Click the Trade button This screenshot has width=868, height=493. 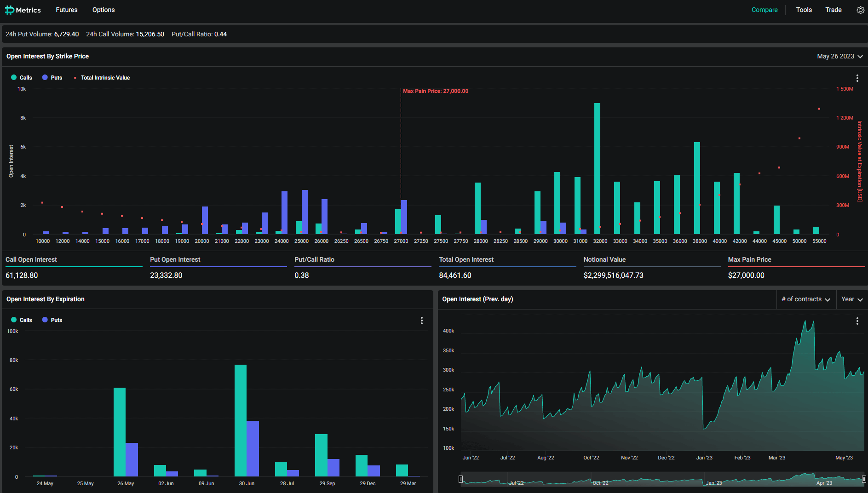833,10
